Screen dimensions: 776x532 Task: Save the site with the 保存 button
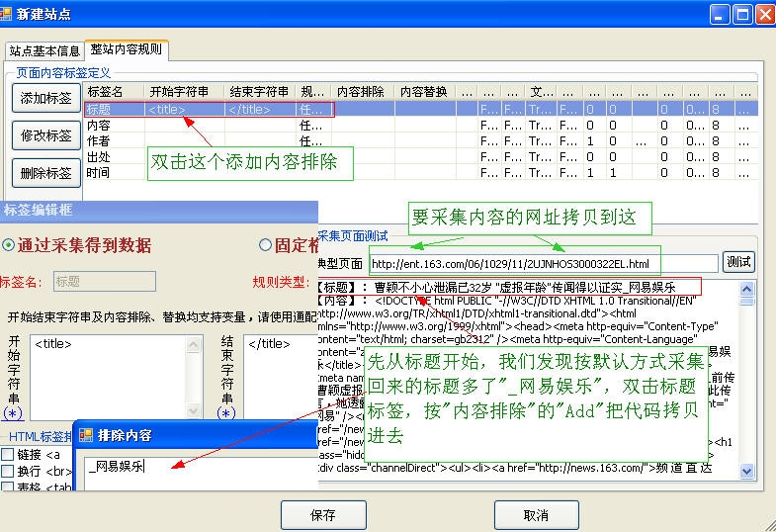322,515
